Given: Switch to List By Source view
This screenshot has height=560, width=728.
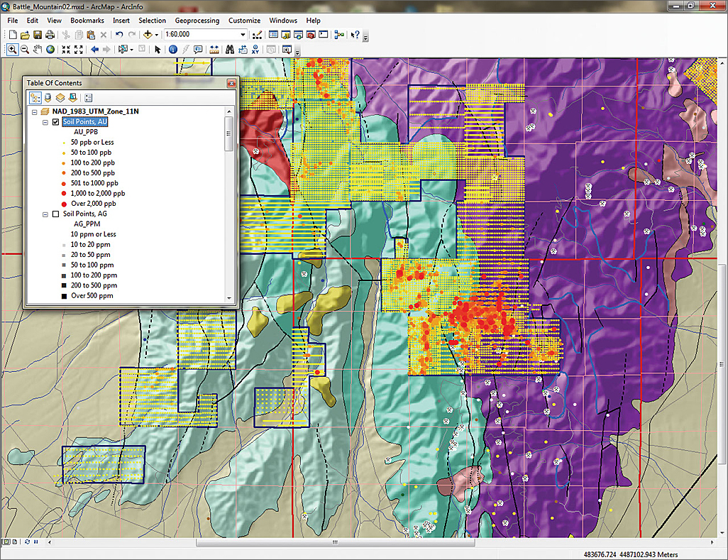Looking at the screenshot, I should point(48,98).
